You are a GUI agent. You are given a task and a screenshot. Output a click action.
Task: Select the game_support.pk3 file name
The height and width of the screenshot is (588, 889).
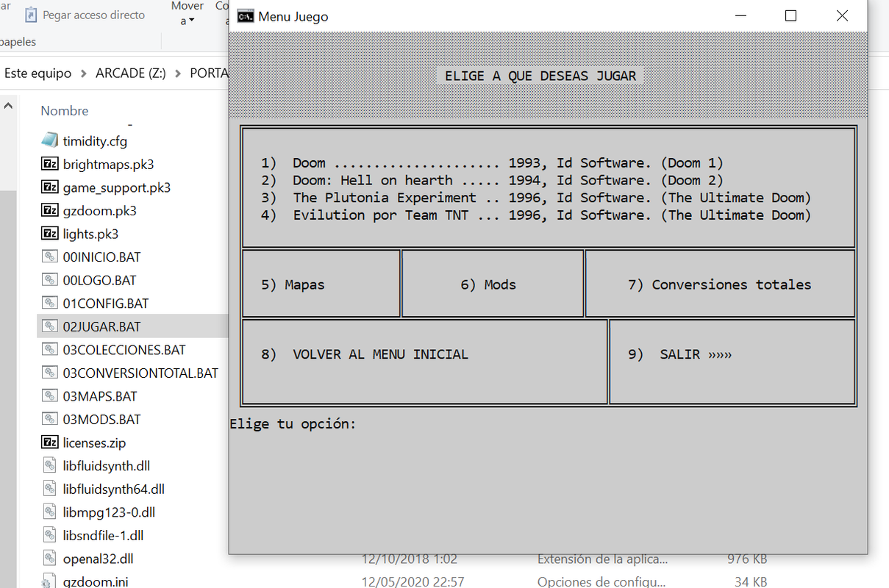117,187
